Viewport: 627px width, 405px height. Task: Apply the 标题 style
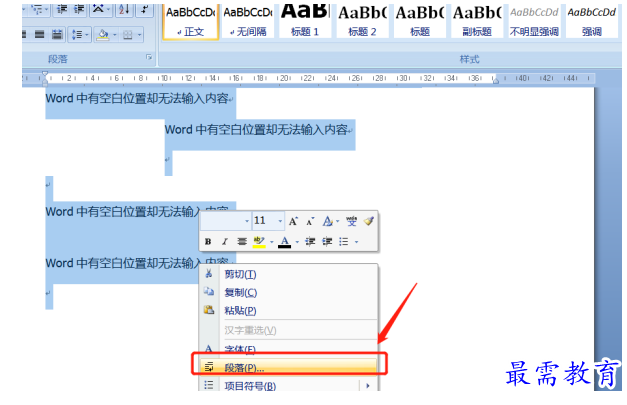[x=419, y=22]
